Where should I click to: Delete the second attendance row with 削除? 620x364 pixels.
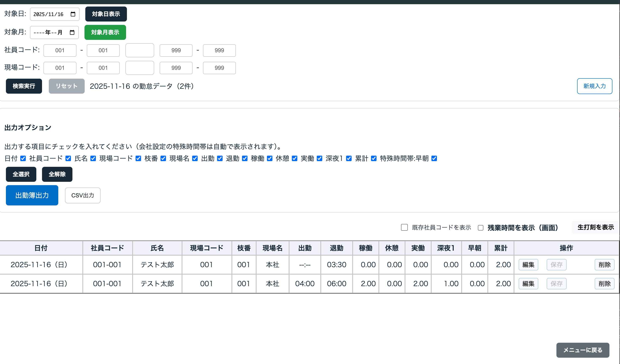tap(605, 283)
